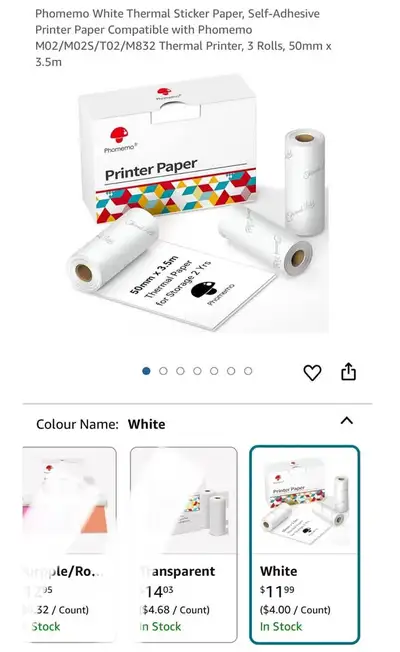Screen dimensions: 400x652
Task: Go to third image carousel dot
Action: tap(180, 371)
